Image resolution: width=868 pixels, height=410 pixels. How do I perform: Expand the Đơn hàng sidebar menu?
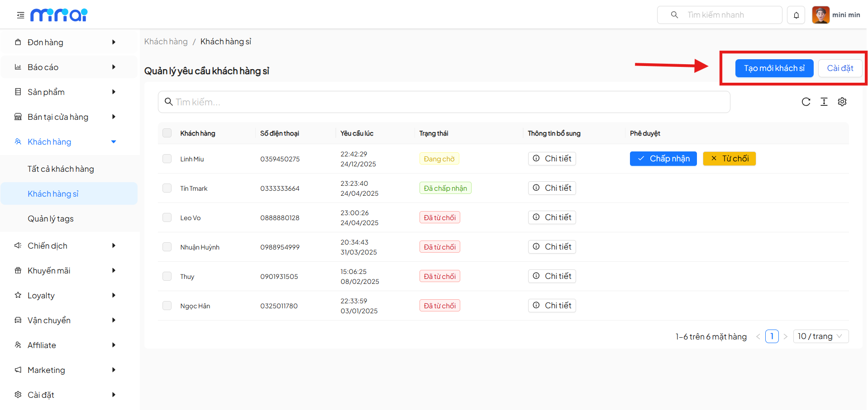click(x=68, y=42)
